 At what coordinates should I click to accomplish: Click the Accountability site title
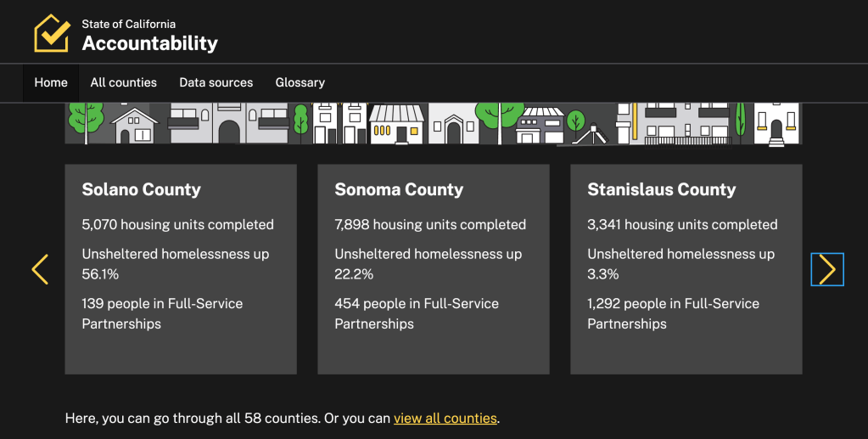pyautogui.click(x=149, y=43)
